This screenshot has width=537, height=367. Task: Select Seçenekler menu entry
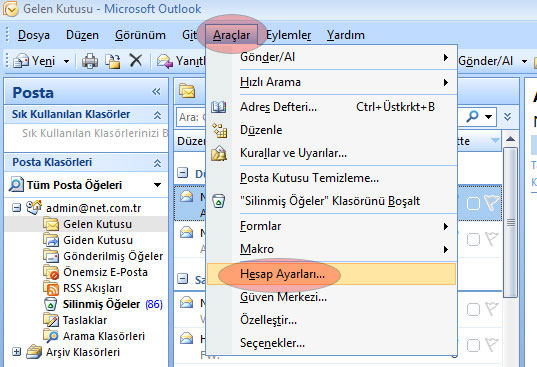(x=331, y=343)
